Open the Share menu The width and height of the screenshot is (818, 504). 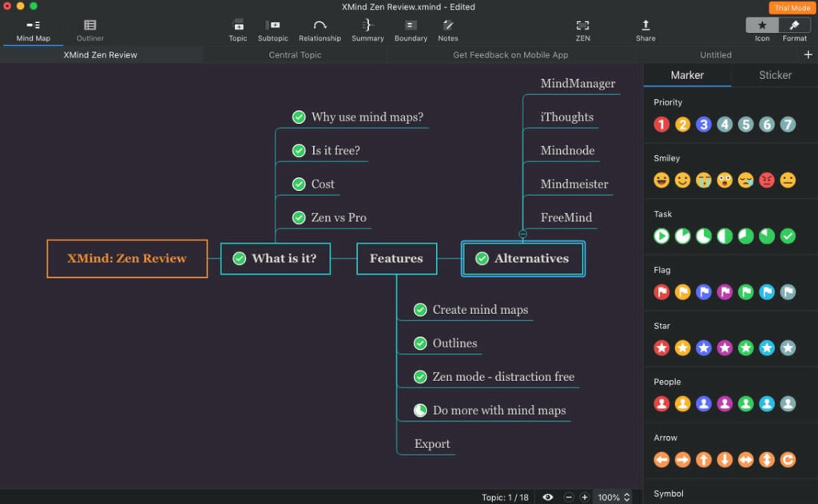point(645,30)
